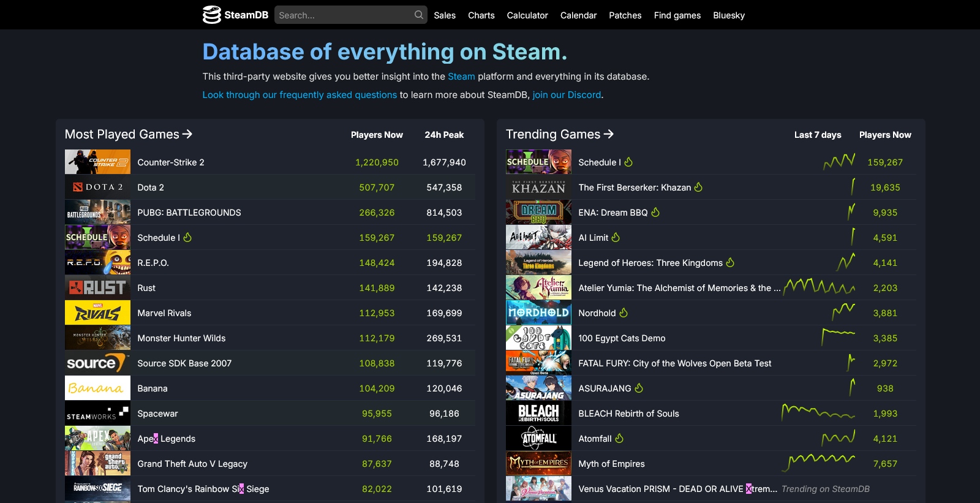Click flame icon beside ENA: Dream BBQ
This screenshot has width=980, height=503.
click(655, 213)
